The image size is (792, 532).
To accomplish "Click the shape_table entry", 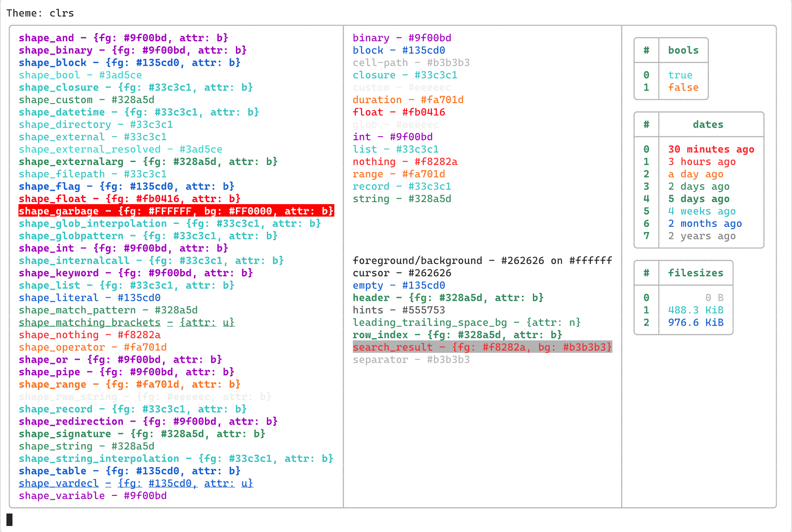I will pyautogui.click(x=130, y=471).
